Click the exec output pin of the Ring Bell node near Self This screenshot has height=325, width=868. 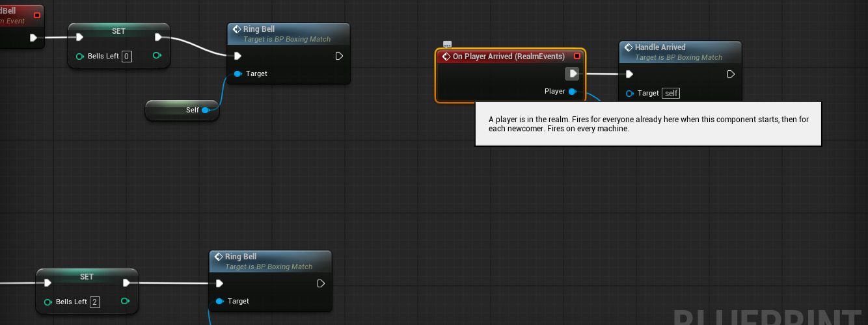(339, 56)
